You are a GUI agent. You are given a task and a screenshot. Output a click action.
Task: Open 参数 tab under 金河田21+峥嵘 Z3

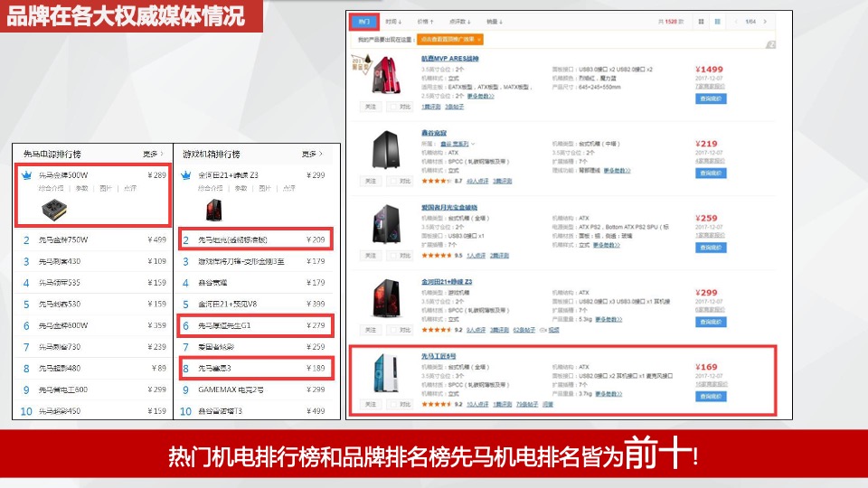pos(241,189)
